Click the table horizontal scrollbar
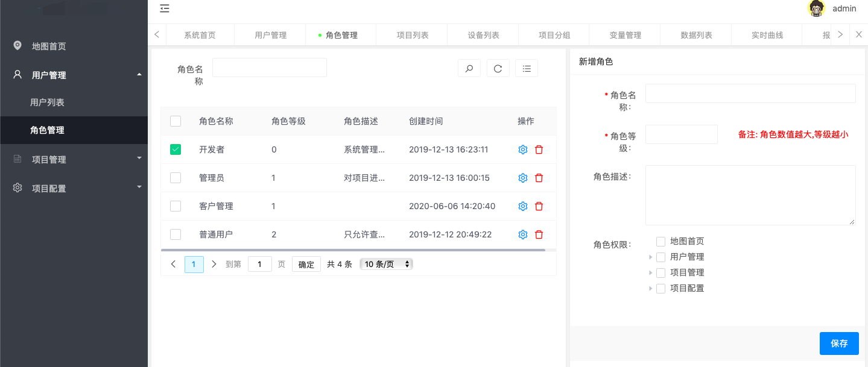868x367 pixels. (353, 249)
